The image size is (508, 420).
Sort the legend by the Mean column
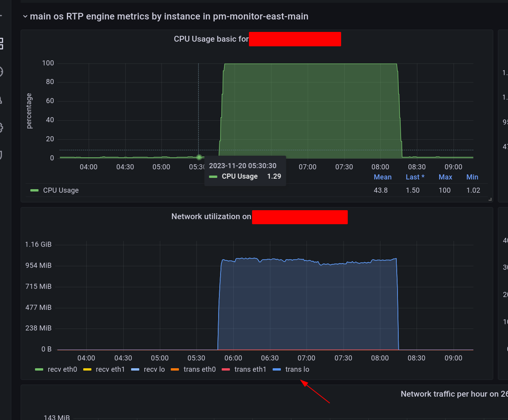pyautogui.click(x=382, y=177)
